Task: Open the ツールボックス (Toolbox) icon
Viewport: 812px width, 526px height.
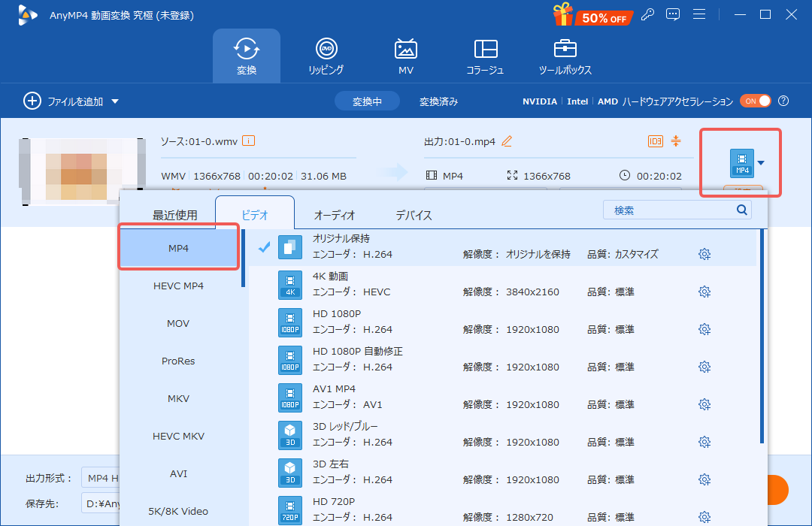Action: click(x=566, y=55)
